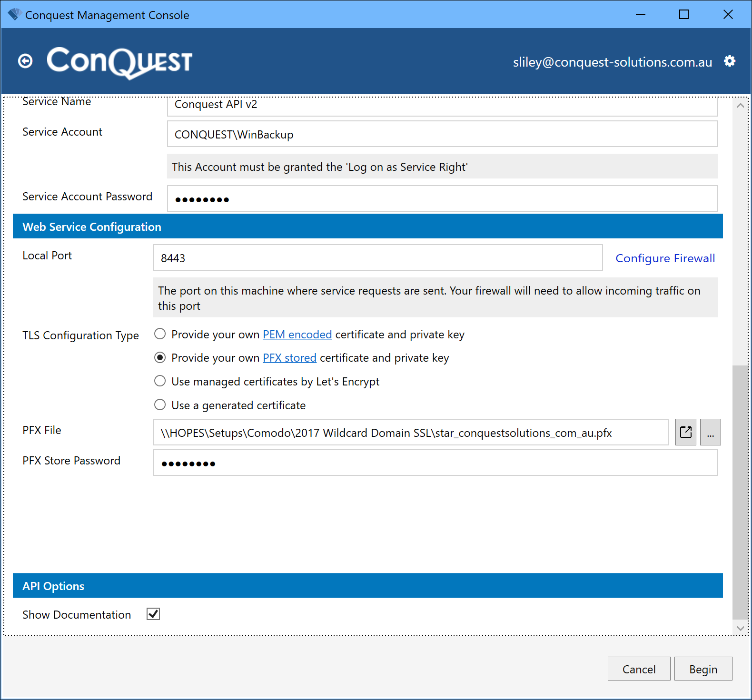752x700 pixels.
Task: Focus the Service Name input field
Action: (x=442, y=106)
